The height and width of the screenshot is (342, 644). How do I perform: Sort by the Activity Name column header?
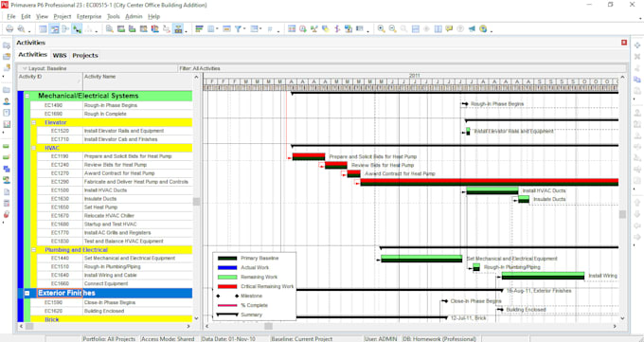[137, 81]
